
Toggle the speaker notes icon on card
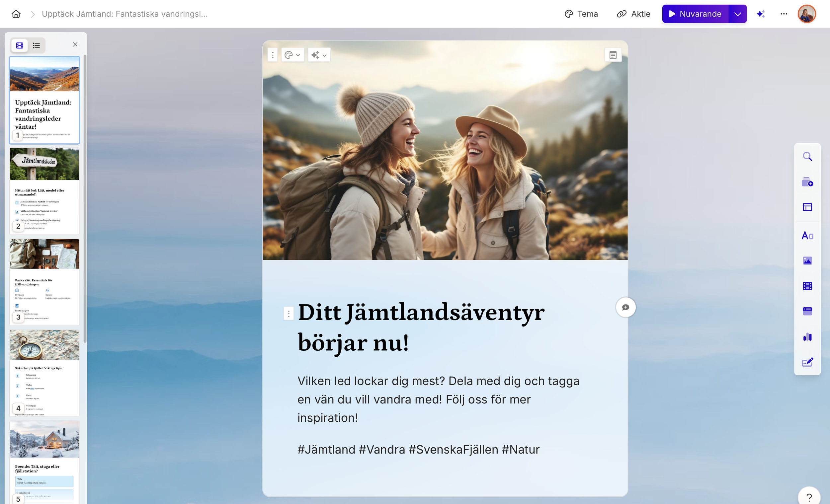[613, 55]
